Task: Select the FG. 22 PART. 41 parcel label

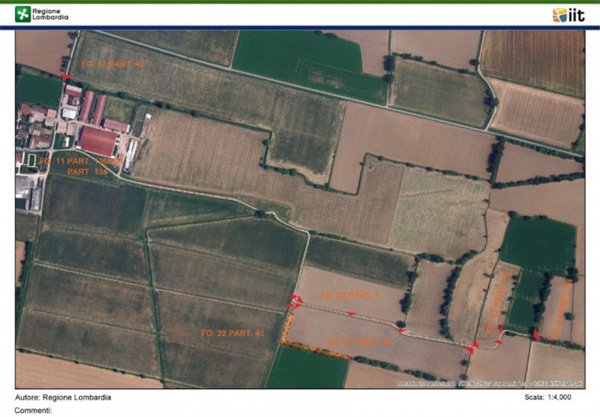Action: click(233, 333)
